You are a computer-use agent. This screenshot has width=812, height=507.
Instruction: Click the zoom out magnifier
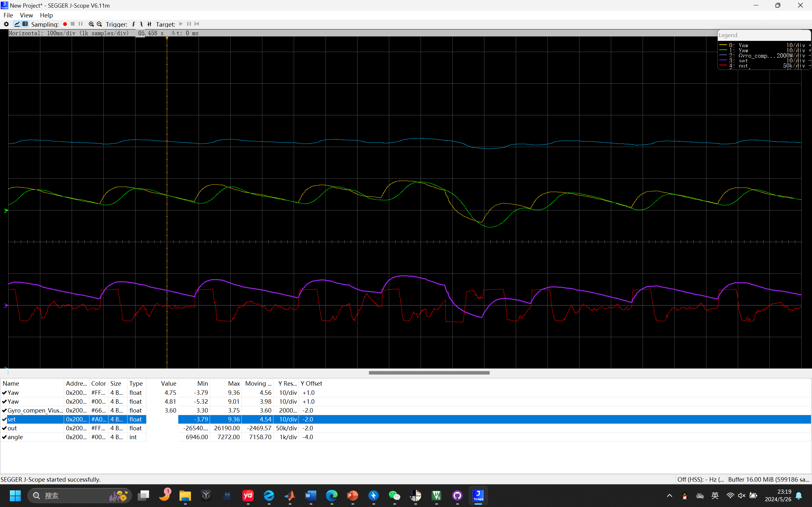coord(99,24)
